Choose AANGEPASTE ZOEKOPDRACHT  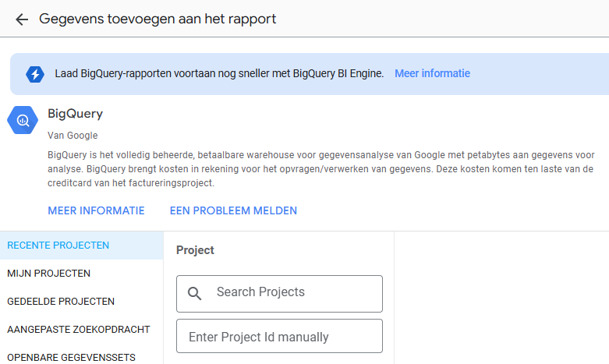coord(82,329)
